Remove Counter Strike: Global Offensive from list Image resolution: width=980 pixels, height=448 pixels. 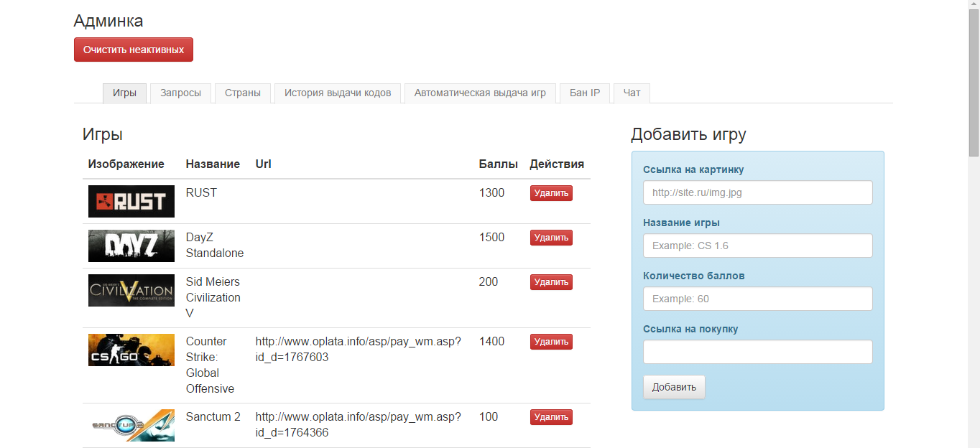(x=551, y=342)
